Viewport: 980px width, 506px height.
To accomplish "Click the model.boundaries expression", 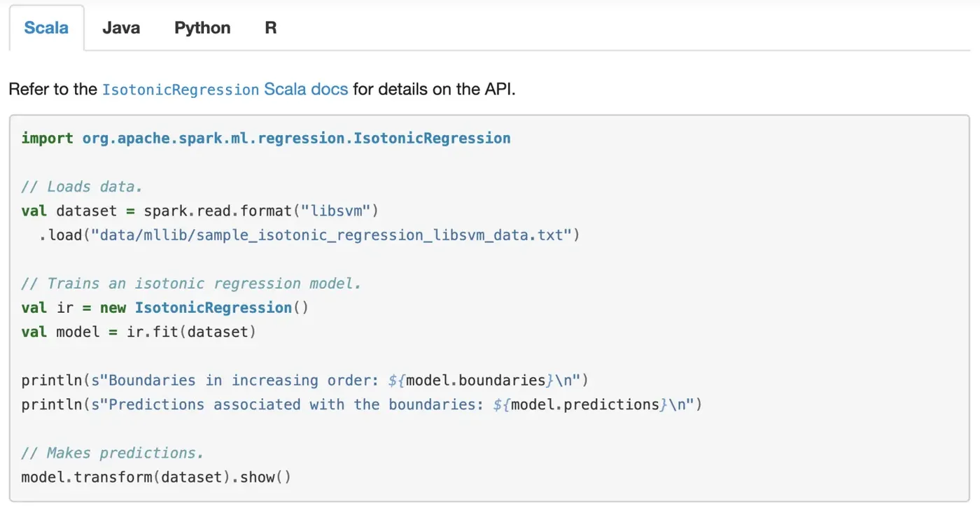I will click(x=475, y=381).
